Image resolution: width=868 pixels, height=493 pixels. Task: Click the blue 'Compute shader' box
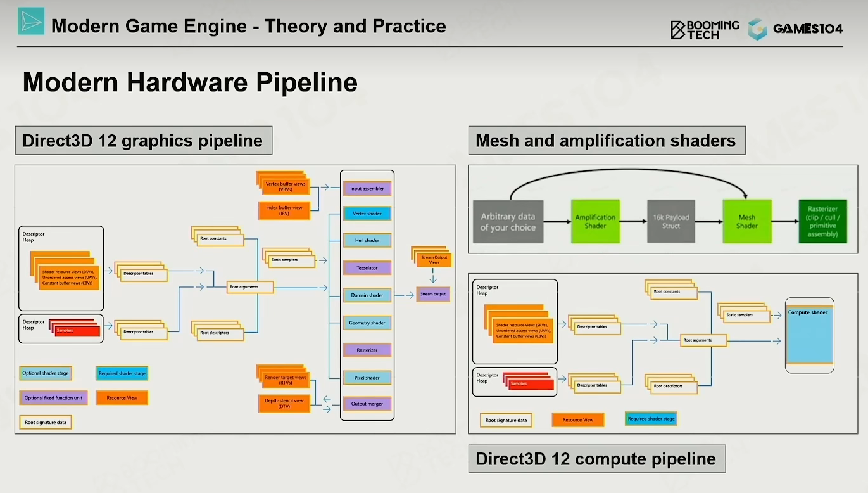[810, 336]
